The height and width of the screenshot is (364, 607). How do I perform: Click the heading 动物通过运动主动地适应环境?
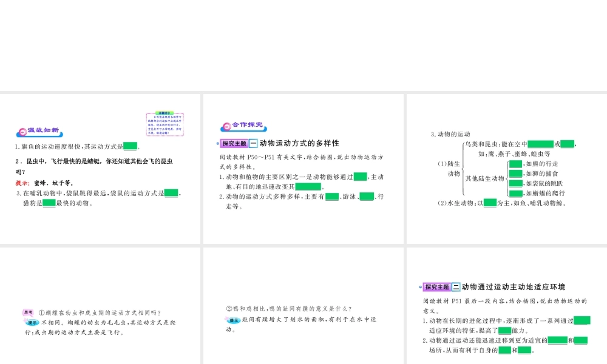[x=514, y=287]
